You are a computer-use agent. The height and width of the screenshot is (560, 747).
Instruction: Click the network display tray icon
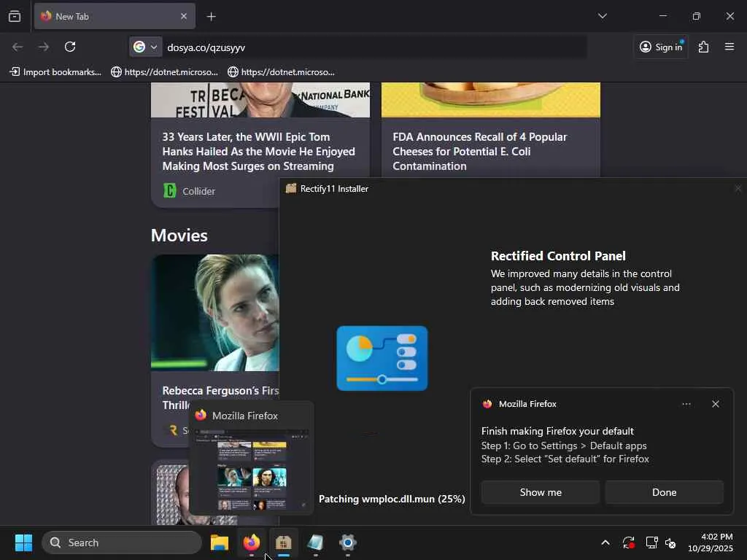click(651, 542)
